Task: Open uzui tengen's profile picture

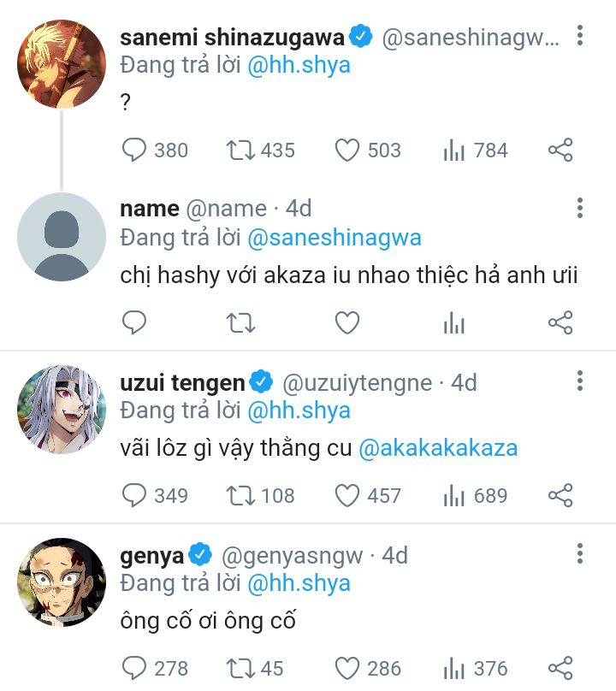Action: point(61,410)
